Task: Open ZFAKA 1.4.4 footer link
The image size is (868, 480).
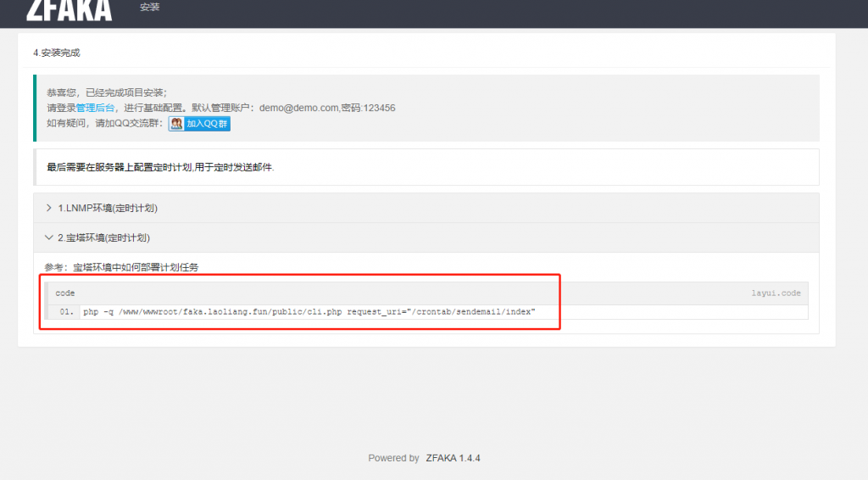Action: tap(453, 458)
